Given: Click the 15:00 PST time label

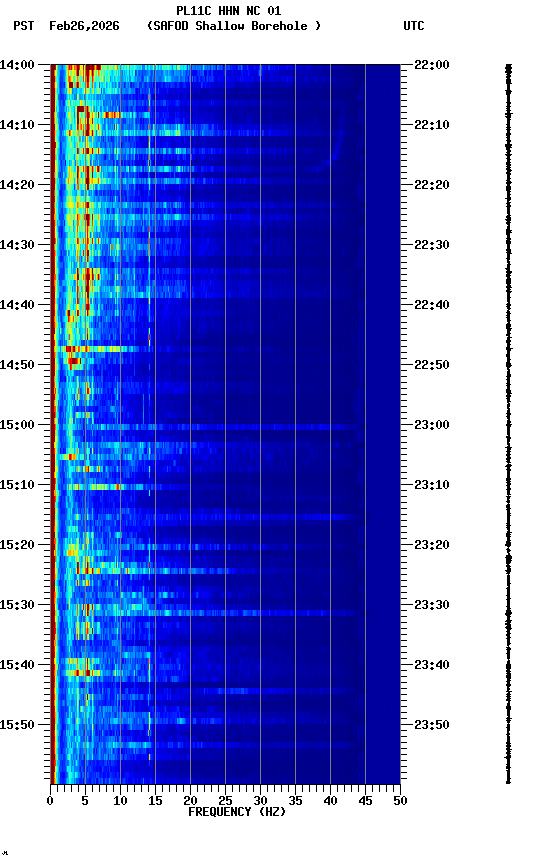Looking at the screenshot, I should click(17, 425).
